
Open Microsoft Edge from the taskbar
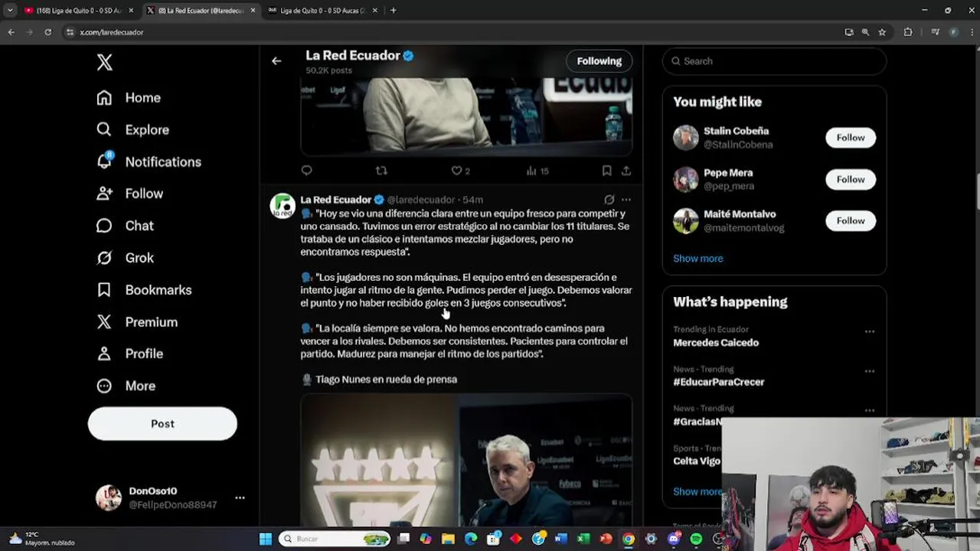coord(471,539)
